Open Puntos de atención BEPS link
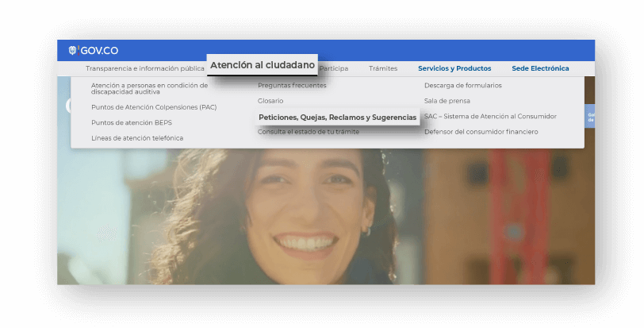Screen dimensions: 644x328 132,123
